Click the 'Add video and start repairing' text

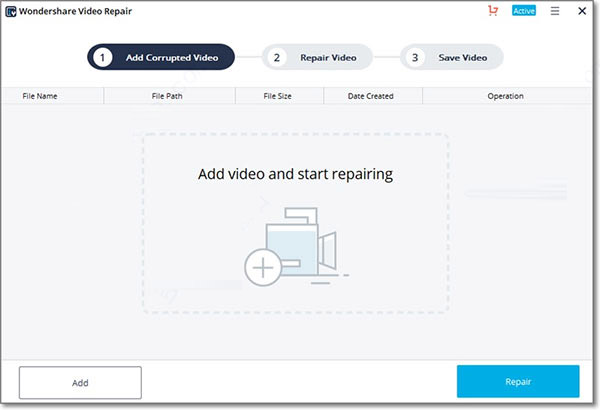click(295, 174)
